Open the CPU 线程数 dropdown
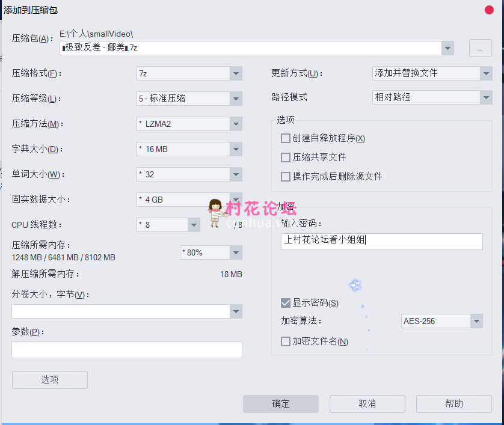This screenshot has height=425, width=504. 194,225
